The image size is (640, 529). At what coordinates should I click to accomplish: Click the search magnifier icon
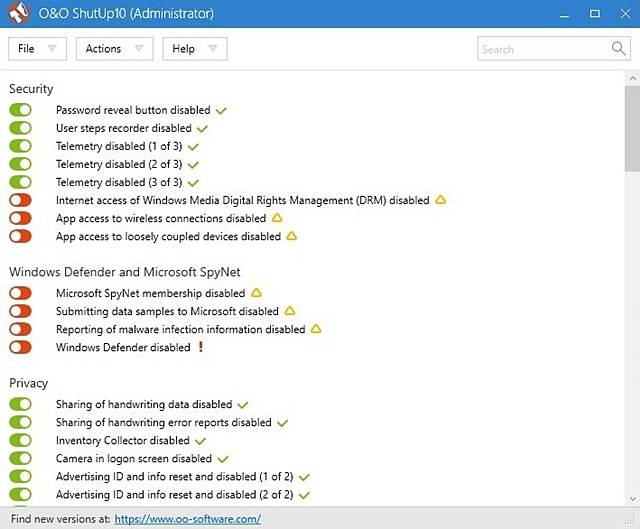point(618,48)
